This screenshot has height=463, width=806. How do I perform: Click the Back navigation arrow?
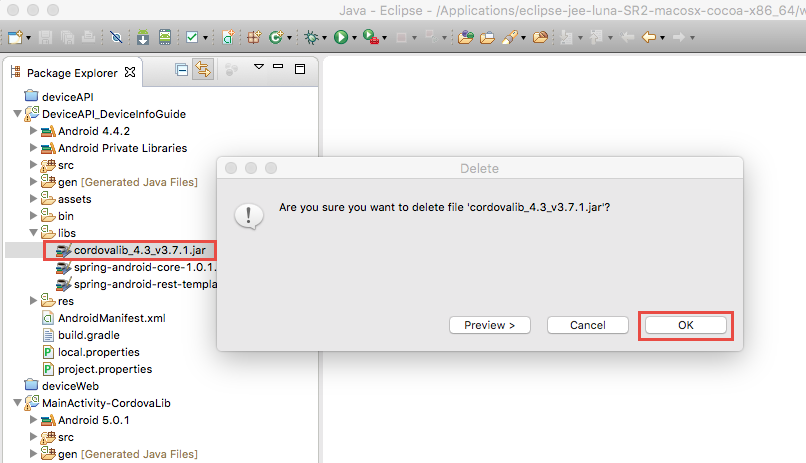(649, 38)
